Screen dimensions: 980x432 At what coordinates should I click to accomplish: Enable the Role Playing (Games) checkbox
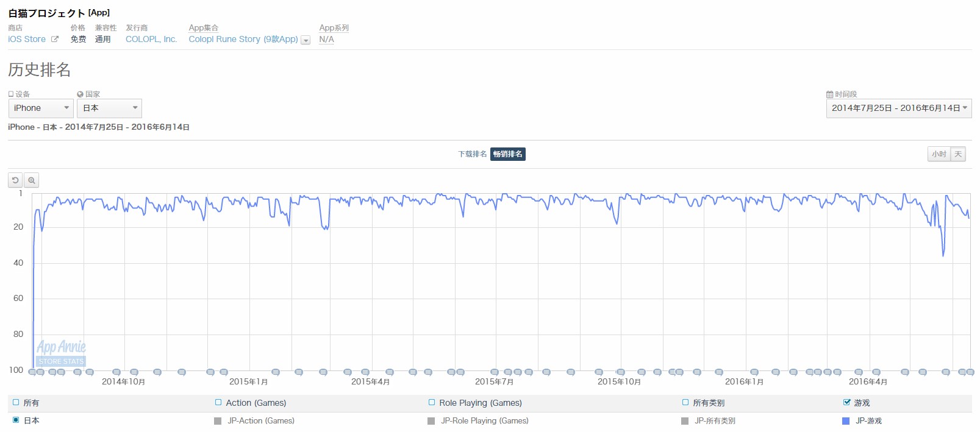click(x=432, y=402)
